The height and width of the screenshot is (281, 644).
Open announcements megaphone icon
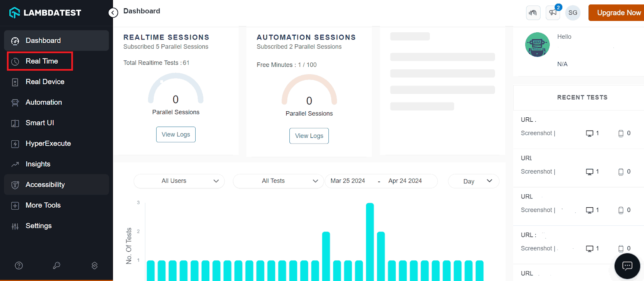553,12
